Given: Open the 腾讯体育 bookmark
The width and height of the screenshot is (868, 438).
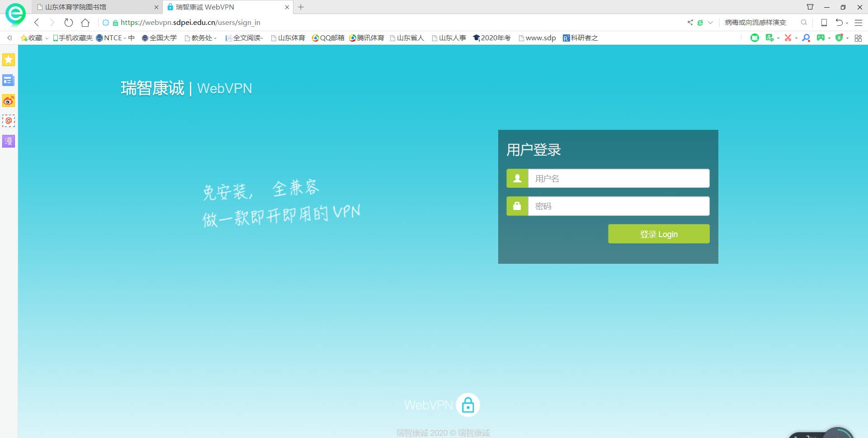Looking at the screenshot, I should [x=367, y=38].
